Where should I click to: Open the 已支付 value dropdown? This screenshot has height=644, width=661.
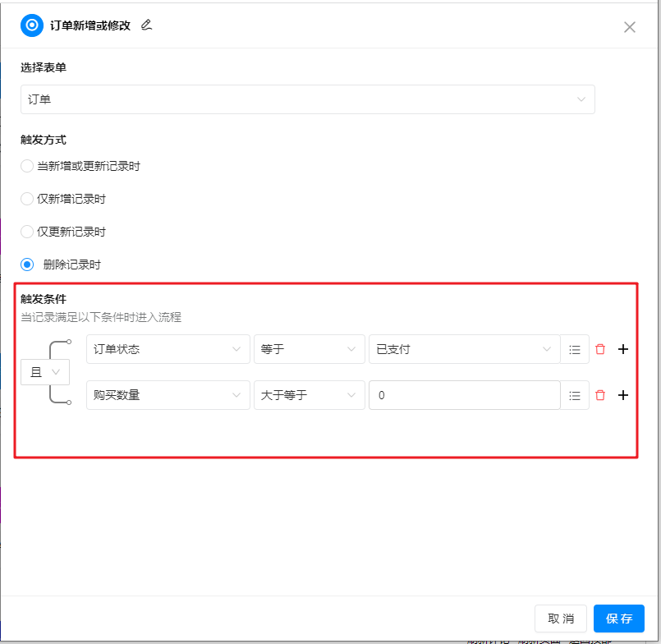point(463,349)
